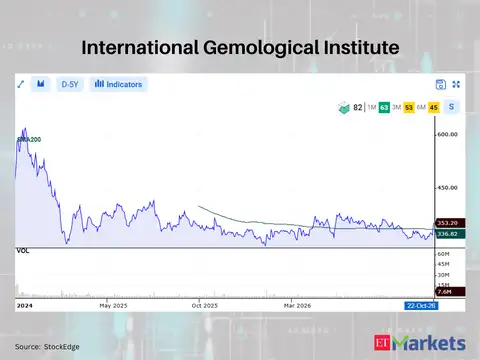The image size is (480, 360).
Task: Open the chart type icon
Action: (41, 84)
